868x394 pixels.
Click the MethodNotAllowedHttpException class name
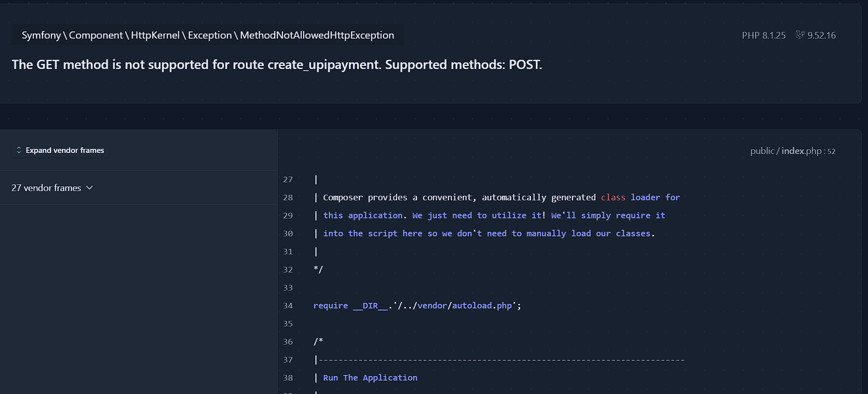(317, 35)
